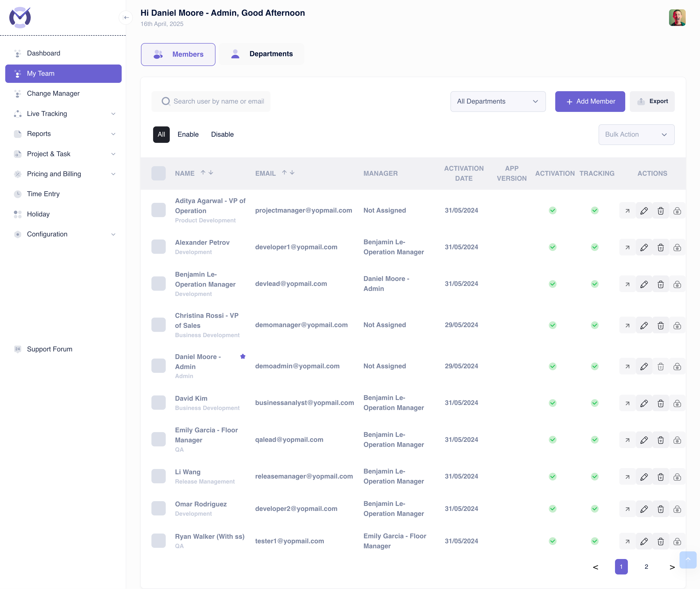This screenshot has width=700, height=589.
Task: Expand the Live Tracking menu
Action: coord(113,114)
